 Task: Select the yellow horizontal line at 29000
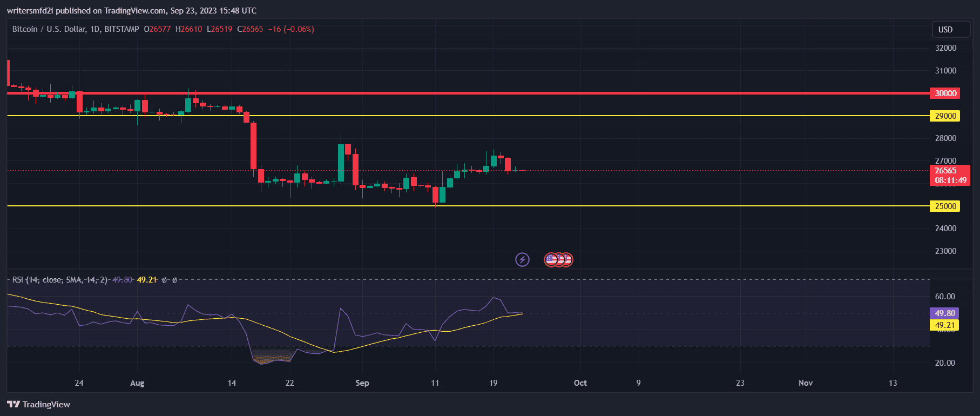(468, 116)
